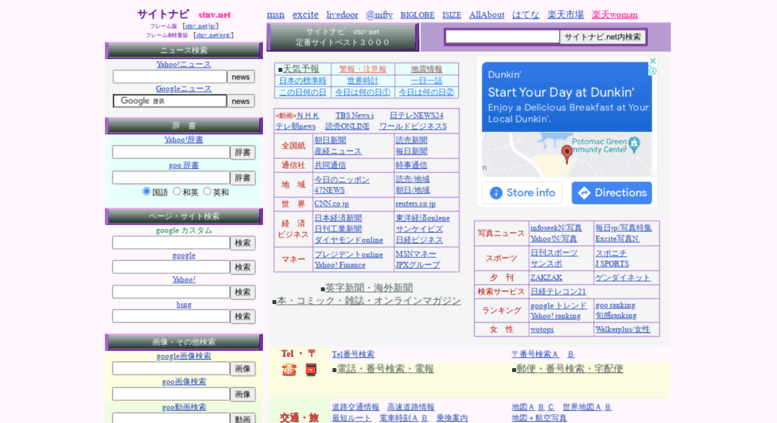Click the Directions ad button
This screenshot has height=423, width=777.
pyautogui.click(x=611, y=193)
